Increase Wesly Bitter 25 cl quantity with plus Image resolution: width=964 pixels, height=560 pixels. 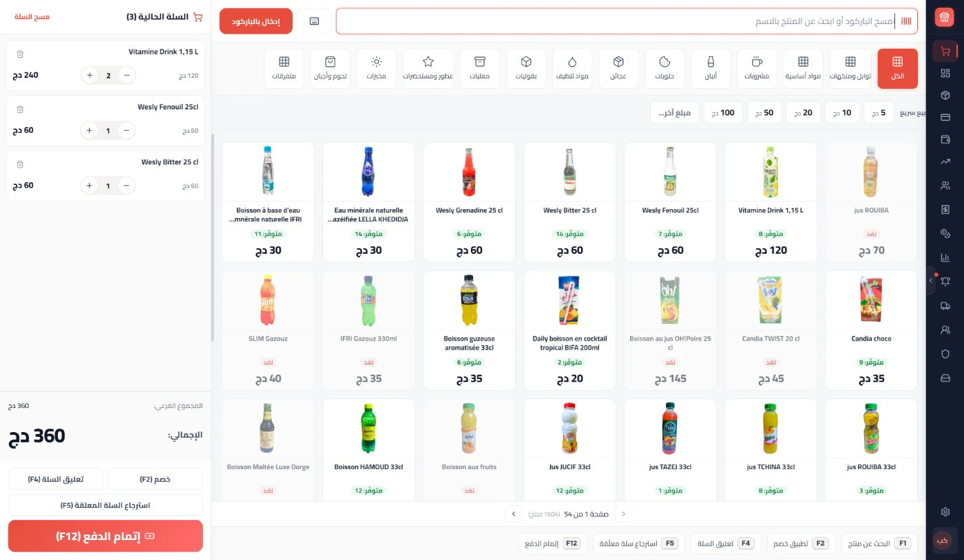[90, 185]
